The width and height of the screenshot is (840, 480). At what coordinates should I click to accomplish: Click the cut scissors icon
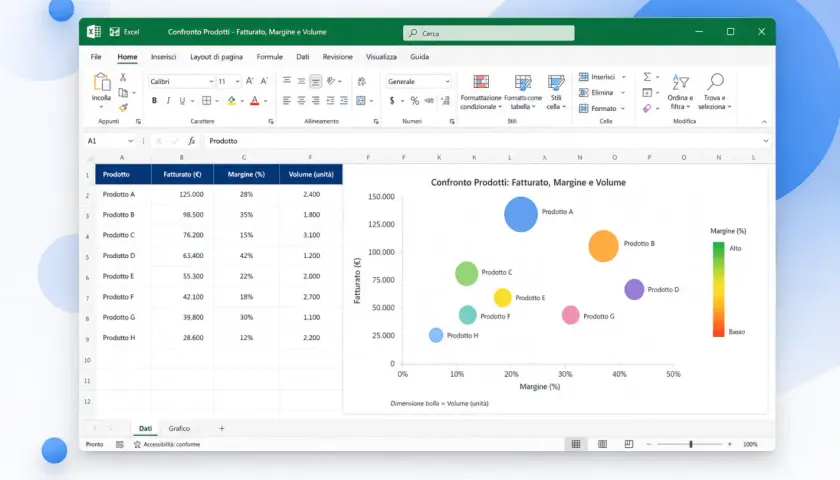(123, 77)
